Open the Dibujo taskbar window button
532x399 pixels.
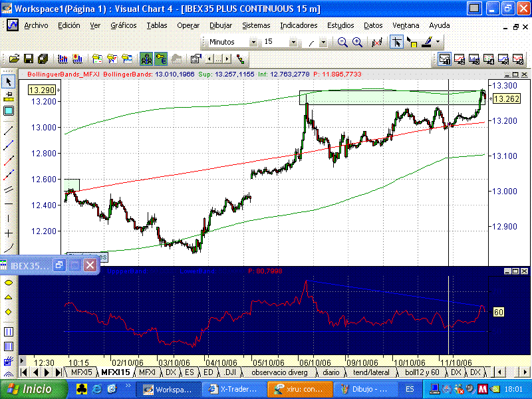point(365,389)
